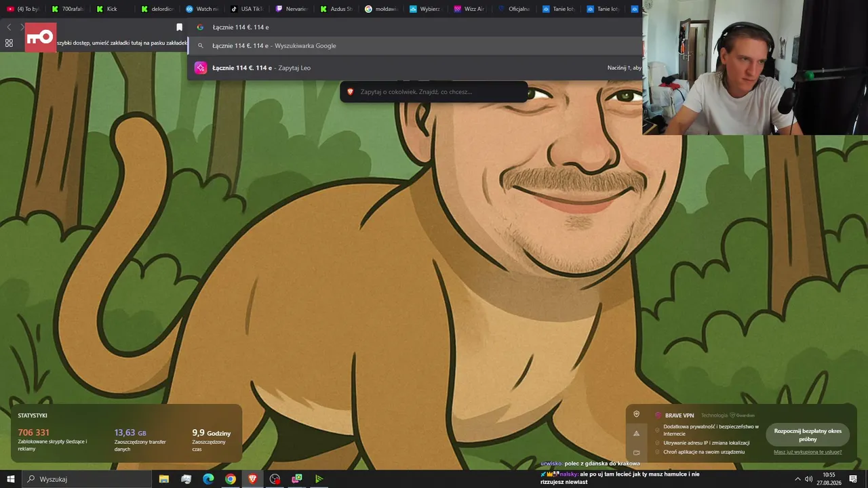Viewport: 868px width, 488px height.
Task: Click the Brave lion icon in search box
Action: (x=351, y=91)
